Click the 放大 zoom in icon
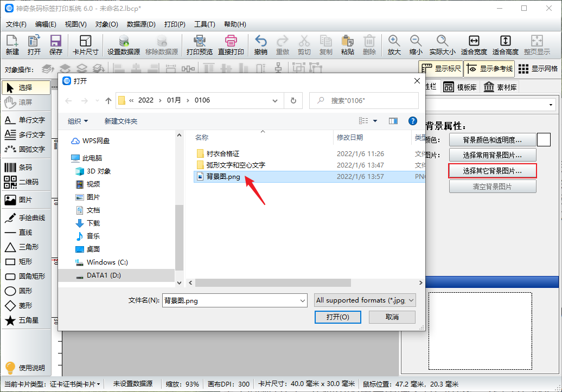This screenshot has width=562, height=392. pyautogui.click(x=394, y=45)
